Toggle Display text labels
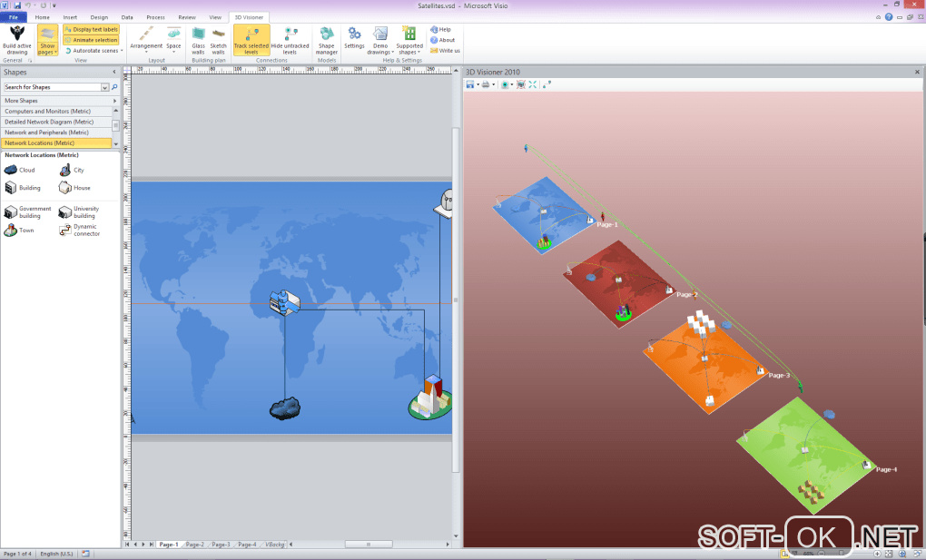926x560 pixels. [x=91, y=29]
